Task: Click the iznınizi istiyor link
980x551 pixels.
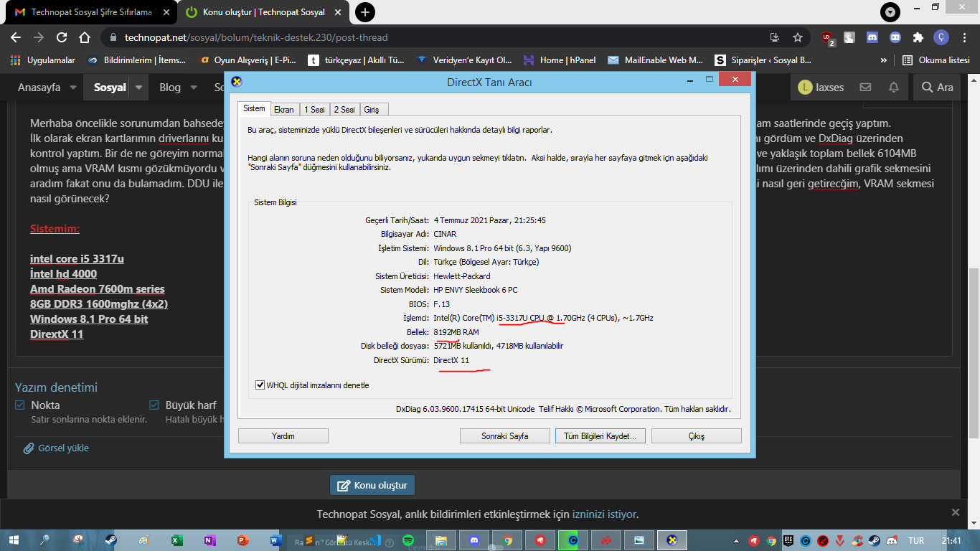Action: point(604,514)
